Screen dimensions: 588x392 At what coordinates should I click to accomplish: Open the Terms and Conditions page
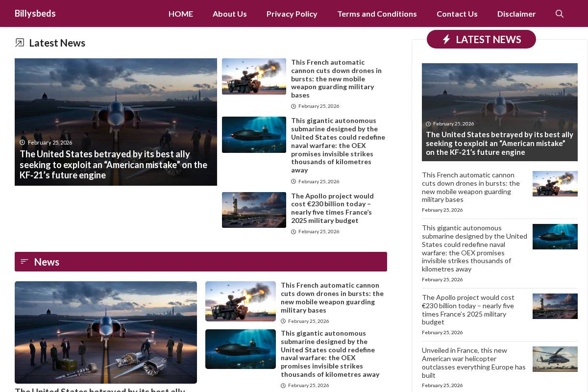pos(377,14)
